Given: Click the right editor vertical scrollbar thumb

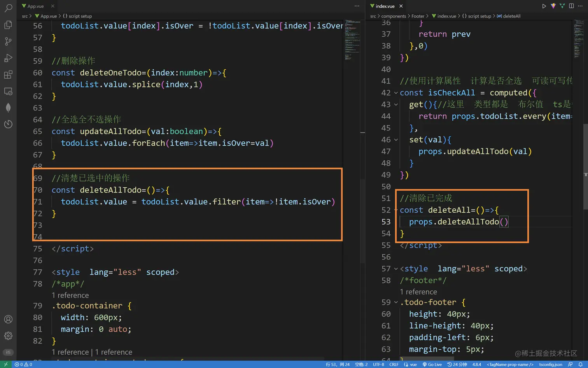Looking at the screenshot, I should (x=585, y=167).
